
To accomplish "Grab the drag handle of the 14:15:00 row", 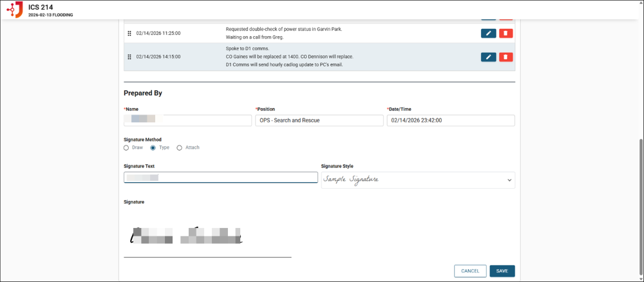I will 129,57.
